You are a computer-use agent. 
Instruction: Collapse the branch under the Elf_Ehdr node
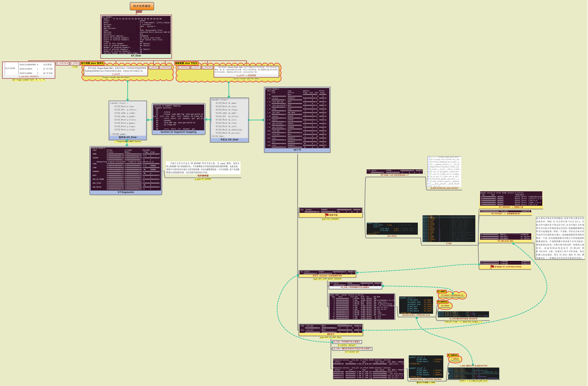point(136,60)
